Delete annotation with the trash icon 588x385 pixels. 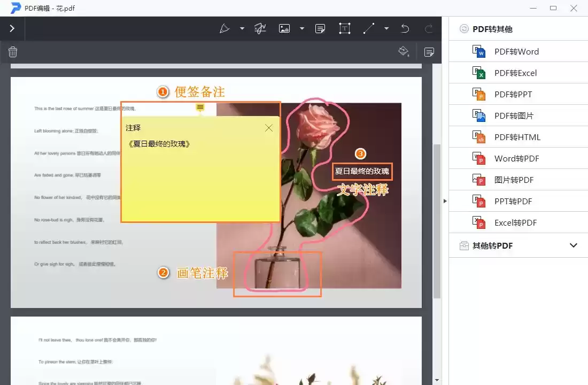[13, 51]
